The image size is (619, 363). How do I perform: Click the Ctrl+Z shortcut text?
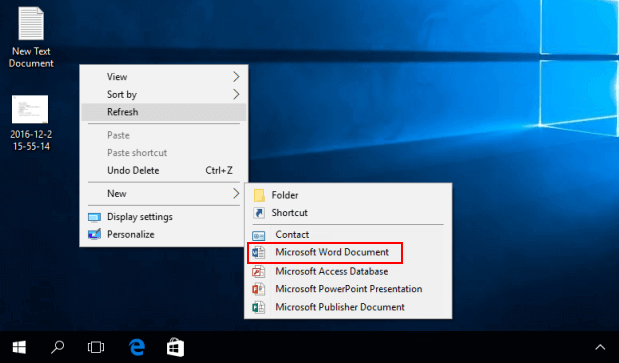pos(219,170)
